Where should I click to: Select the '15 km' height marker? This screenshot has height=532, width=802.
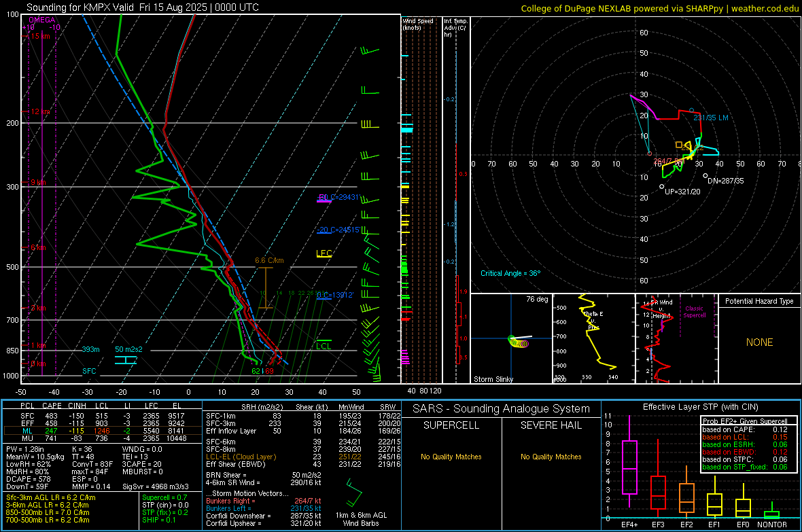40,36
